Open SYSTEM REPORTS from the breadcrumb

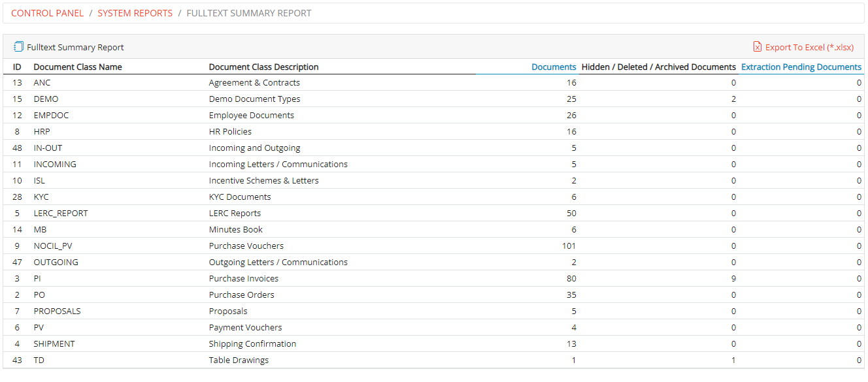pos(135,12)
